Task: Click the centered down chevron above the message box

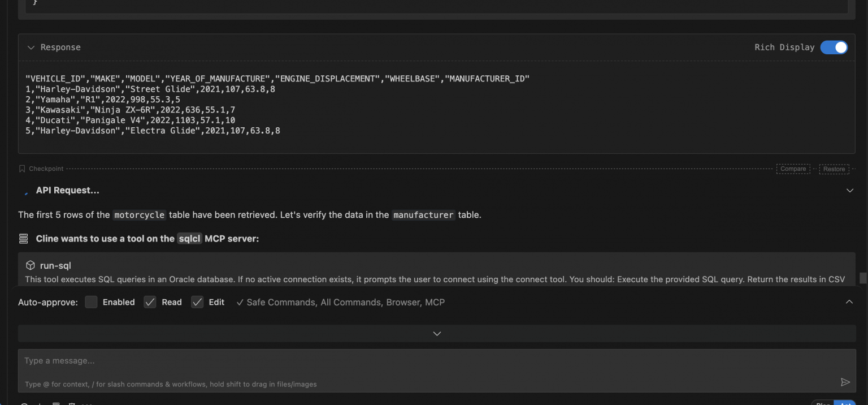Action: coord(436,333)
